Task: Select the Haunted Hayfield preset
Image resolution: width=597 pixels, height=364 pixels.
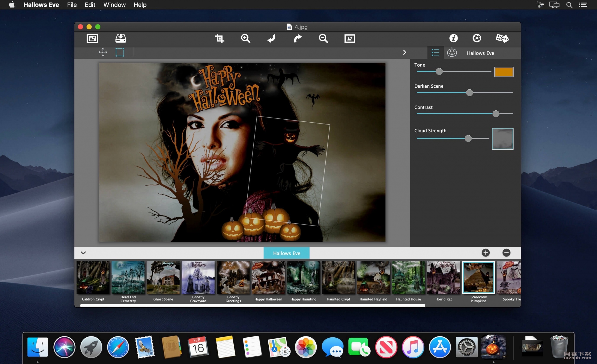Action: (373, 278)
